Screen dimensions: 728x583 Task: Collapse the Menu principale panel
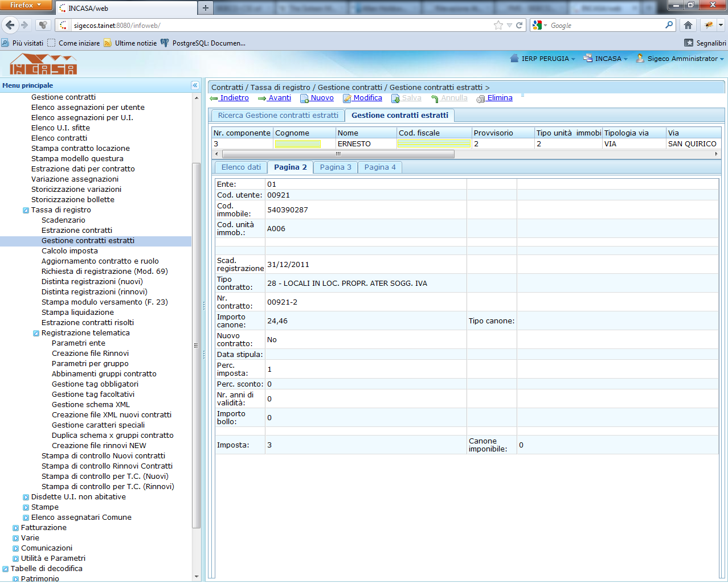(x=195, y=85)
